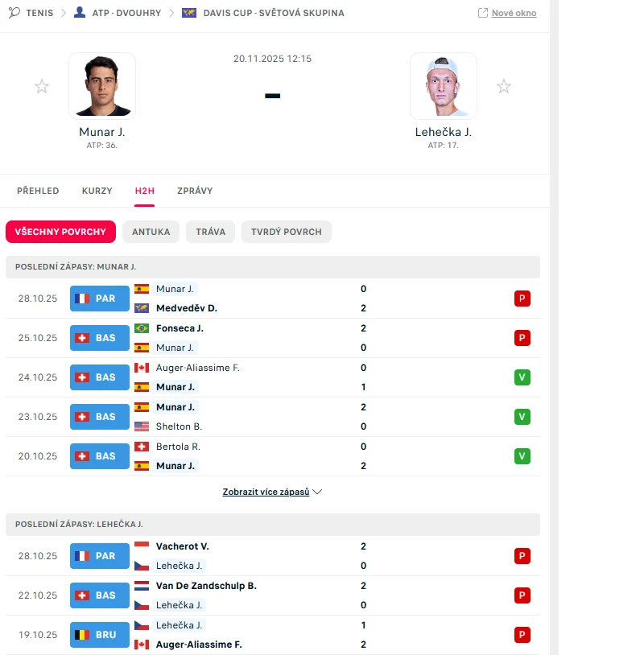Switch to the Kurzy tab
This screenshot has width=644, height=655.
[97, 191]
